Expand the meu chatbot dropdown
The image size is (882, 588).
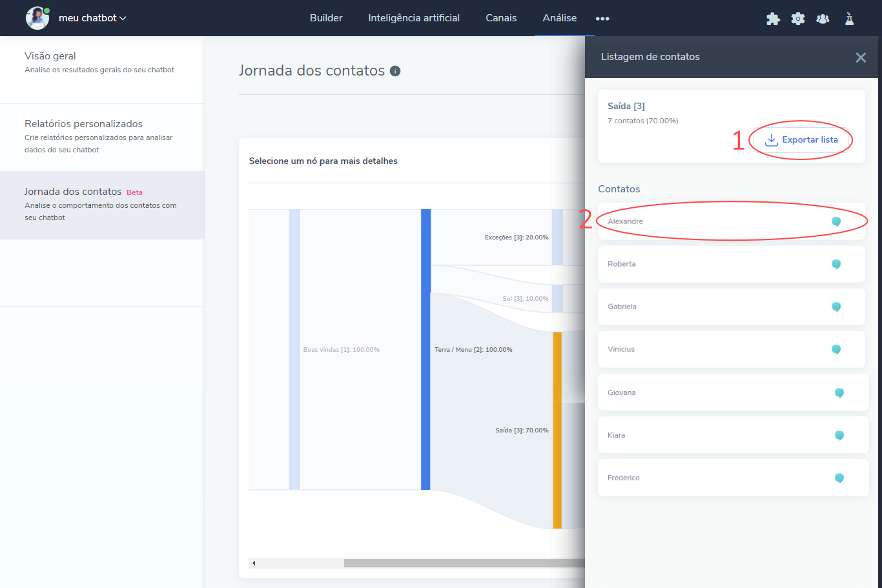pyautogui.click(x=92, y=18)
